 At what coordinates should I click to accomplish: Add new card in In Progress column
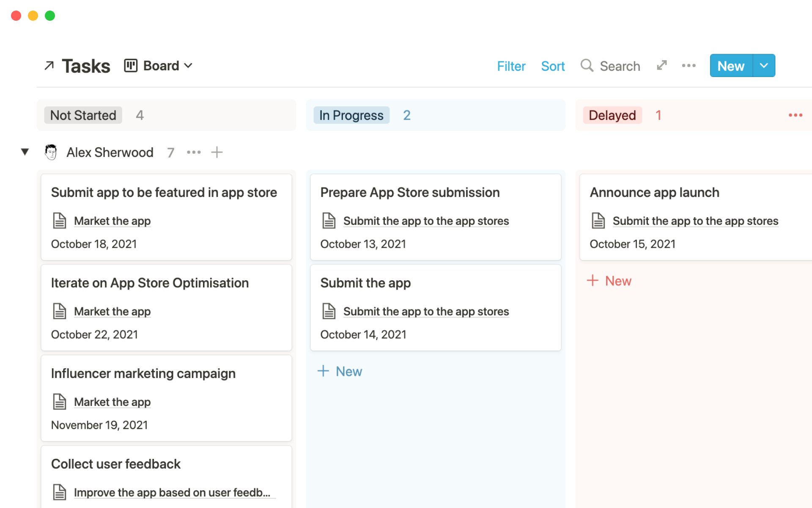(x=340, y=371)
